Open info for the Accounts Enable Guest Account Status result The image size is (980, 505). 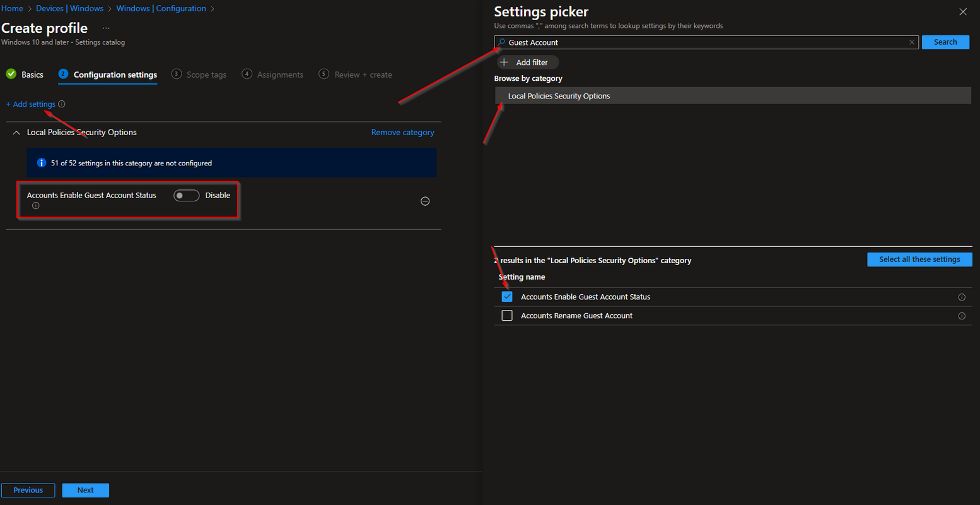click(x=962, y=297)
